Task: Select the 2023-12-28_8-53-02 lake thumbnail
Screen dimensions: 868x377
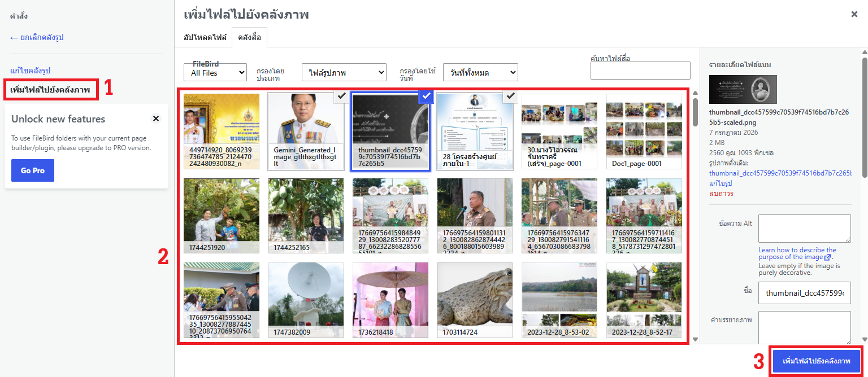Action: 559,300
